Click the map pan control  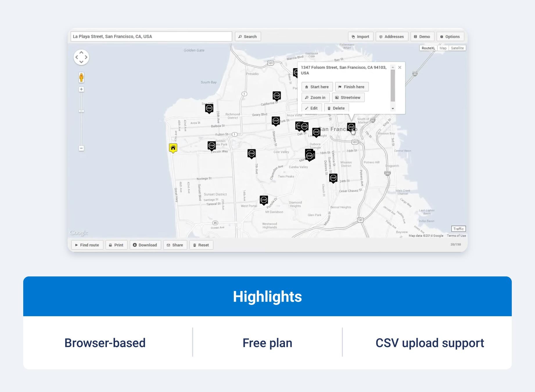tap(81, 57)
